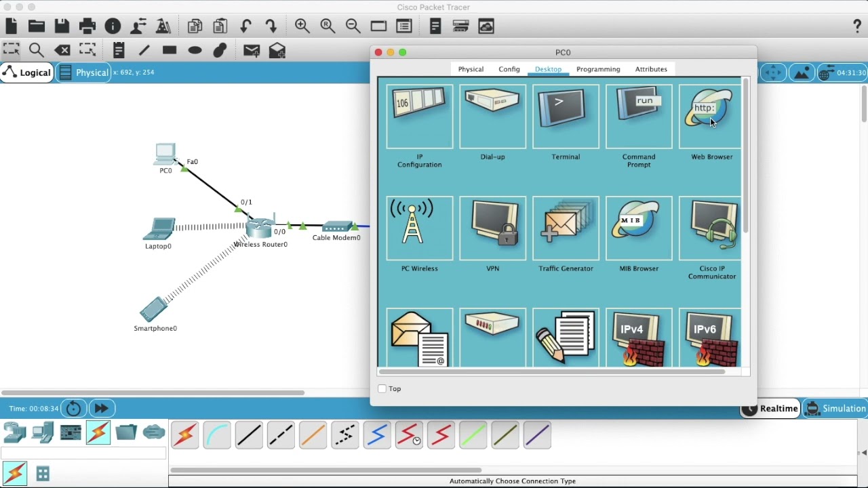The width and height of the screenshot is (868, 488).
Task: Switch to Realtime mode
Action: (x=770, y=409)
